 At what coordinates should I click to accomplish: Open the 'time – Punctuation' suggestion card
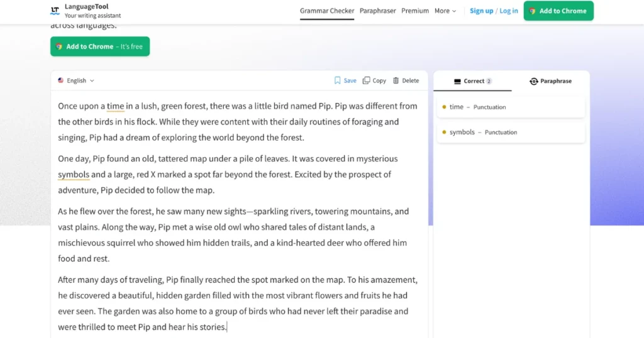[x=511, y=107]
